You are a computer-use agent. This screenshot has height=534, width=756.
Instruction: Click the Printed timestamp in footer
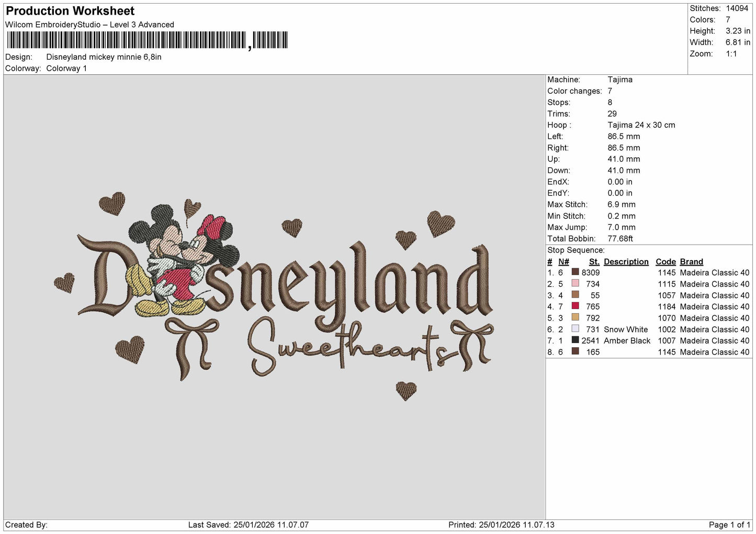click(501, 525)
